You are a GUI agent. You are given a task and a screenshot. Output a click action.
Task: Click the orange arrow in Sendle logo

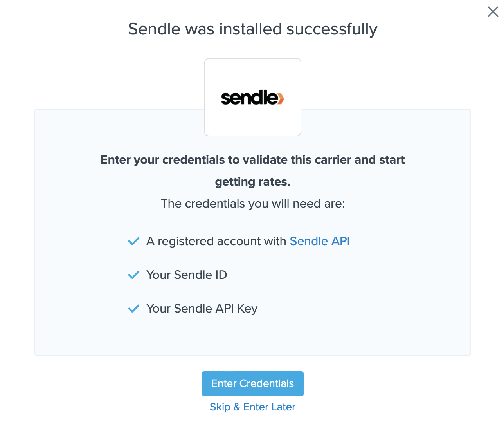click(281, 98)
